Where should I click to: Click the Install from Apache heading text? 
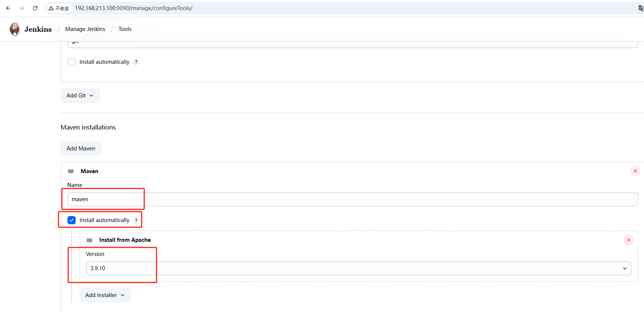125,240
